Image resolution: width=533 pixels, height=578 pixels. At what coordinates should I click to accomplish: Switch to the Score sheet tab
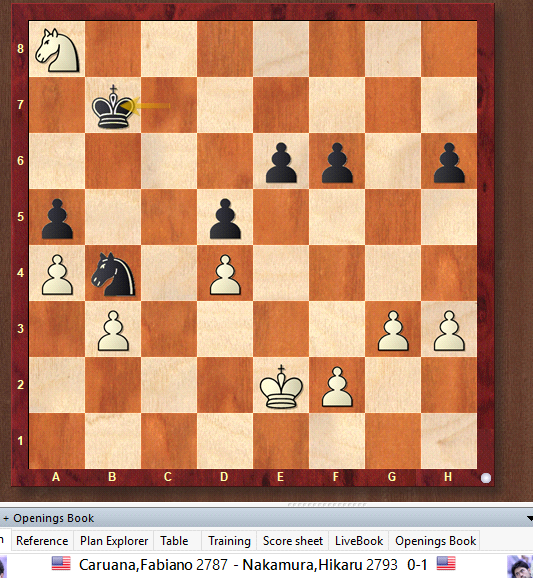click(293, 541)
